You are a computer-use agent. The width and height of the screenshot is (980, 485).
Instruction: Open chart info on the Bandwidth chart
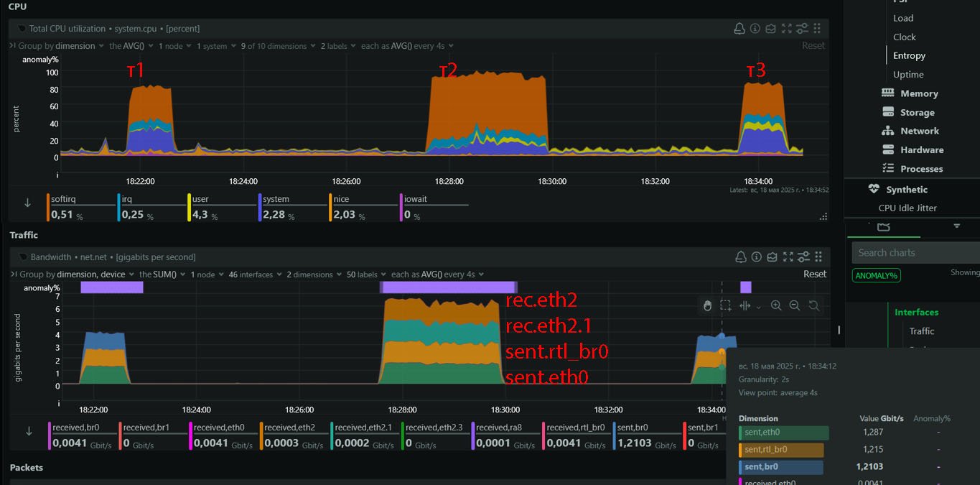[755, 257]
